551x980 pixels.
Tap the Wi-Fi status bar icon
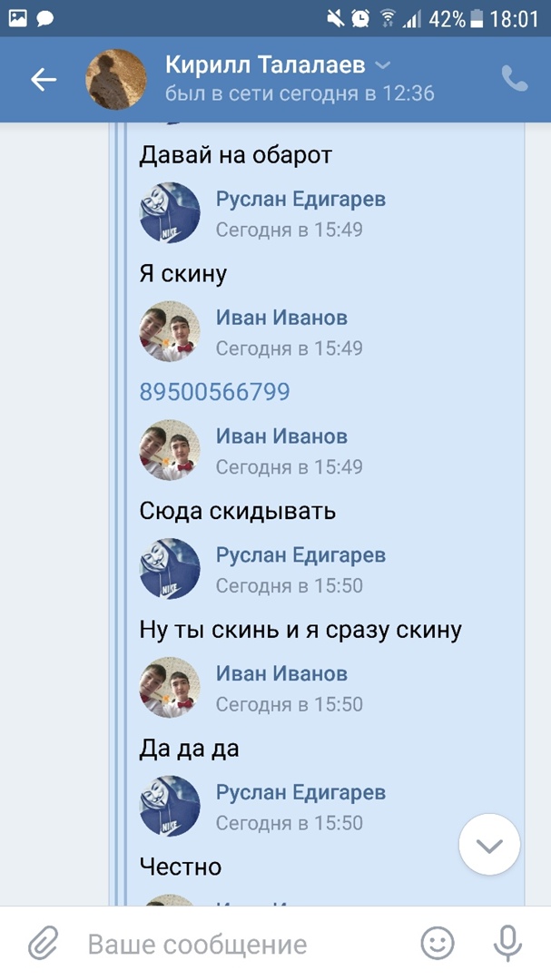click(x=389, y=19)
